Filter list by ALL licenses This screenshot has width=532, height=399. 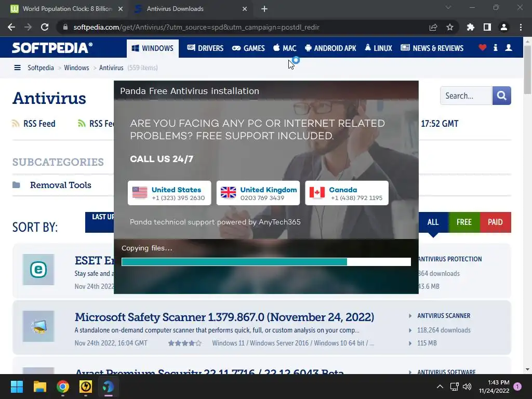click(433, 222)
